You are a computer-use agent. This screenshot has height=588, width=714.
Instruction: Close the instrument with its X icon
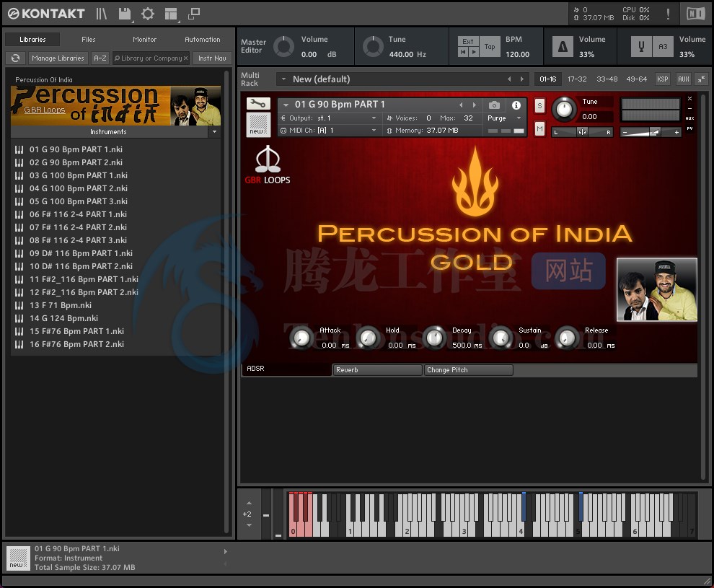(690, 98)
